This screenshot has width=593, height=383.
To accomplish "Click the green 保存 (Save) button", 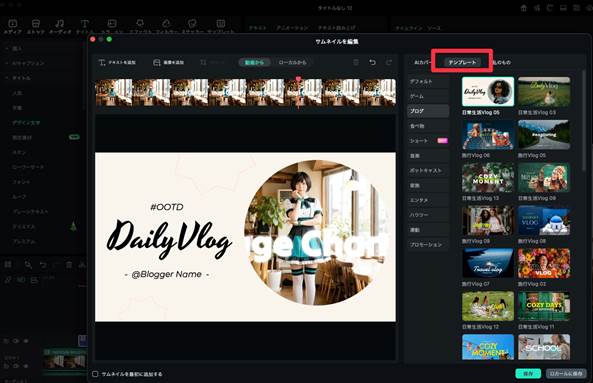I will pyautogui.click(x=528, y=374).
